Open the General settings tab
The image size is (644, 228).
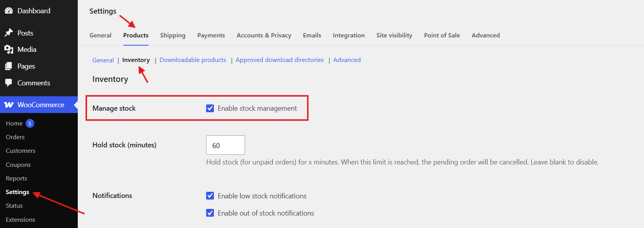click(x=100, y=35)
